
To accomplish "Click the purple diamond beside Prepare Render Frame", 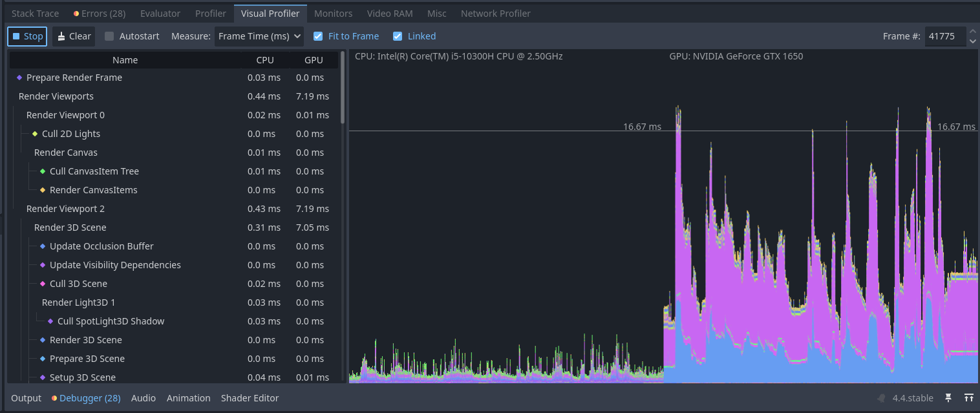I will pyautogui.click(x=19, y=78).
